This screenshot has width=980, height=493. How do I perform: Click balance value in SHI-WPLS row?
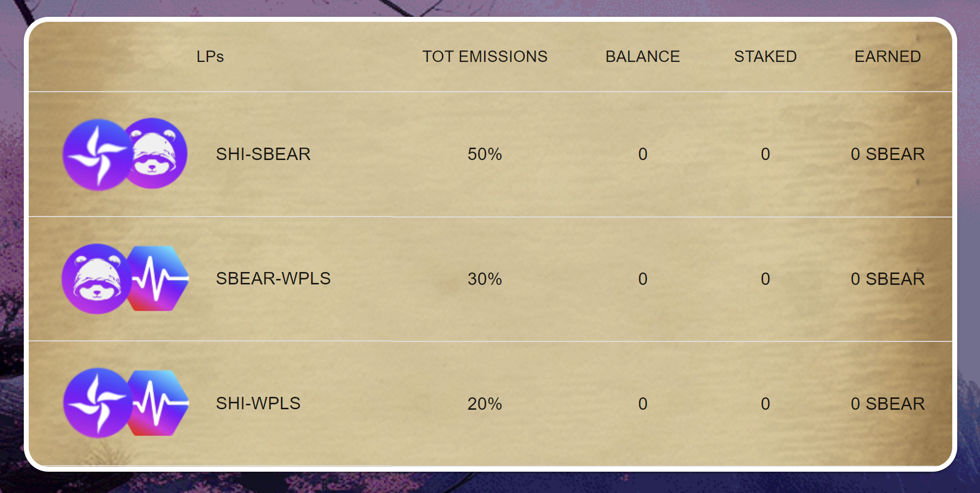click(643, 404)
